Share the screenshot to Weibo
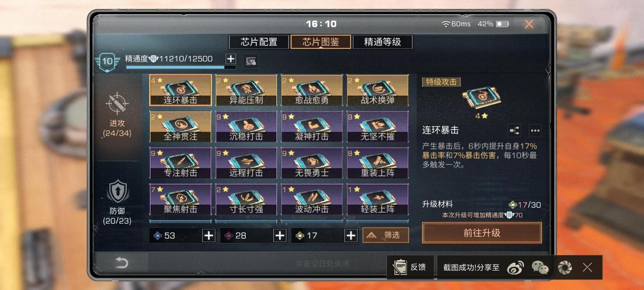The image size is (644, 290). 516,268
